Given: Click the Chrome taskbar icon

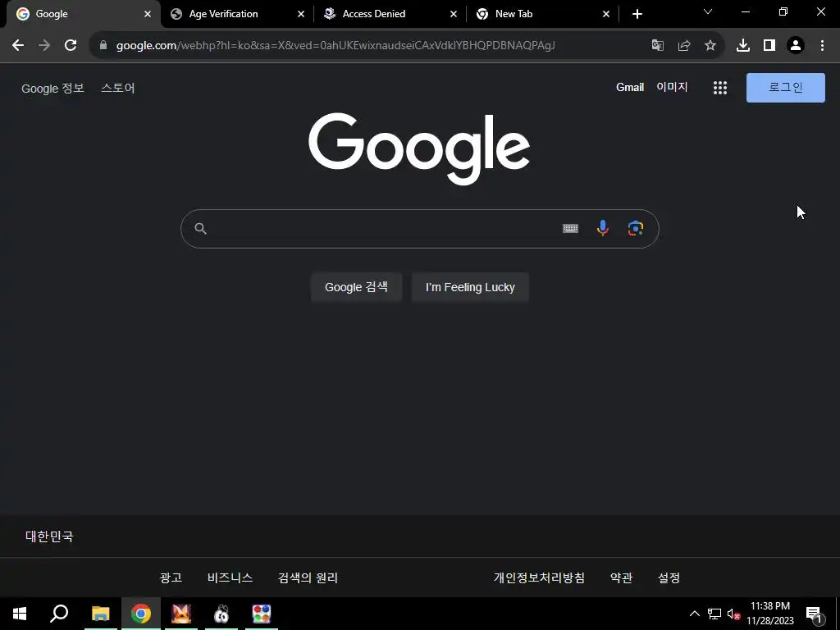Looking at the screenshot, I should (x=141, y=614).
